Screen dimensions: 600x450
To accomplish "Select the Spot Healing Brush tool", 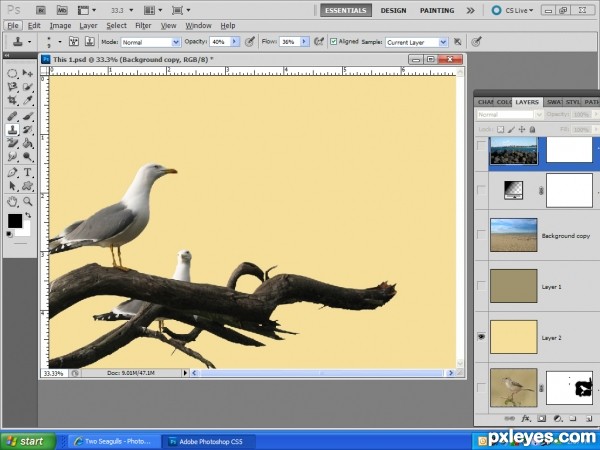I will click(12, 116).
